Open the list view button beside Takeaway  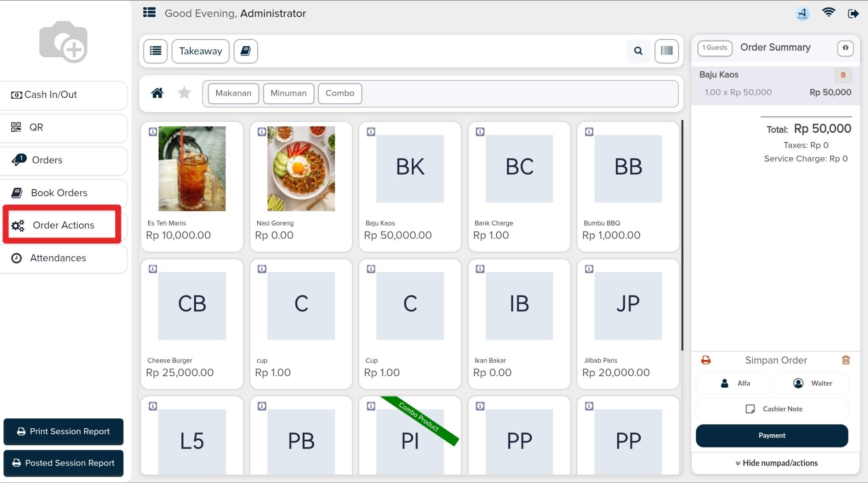click(156, 51)
